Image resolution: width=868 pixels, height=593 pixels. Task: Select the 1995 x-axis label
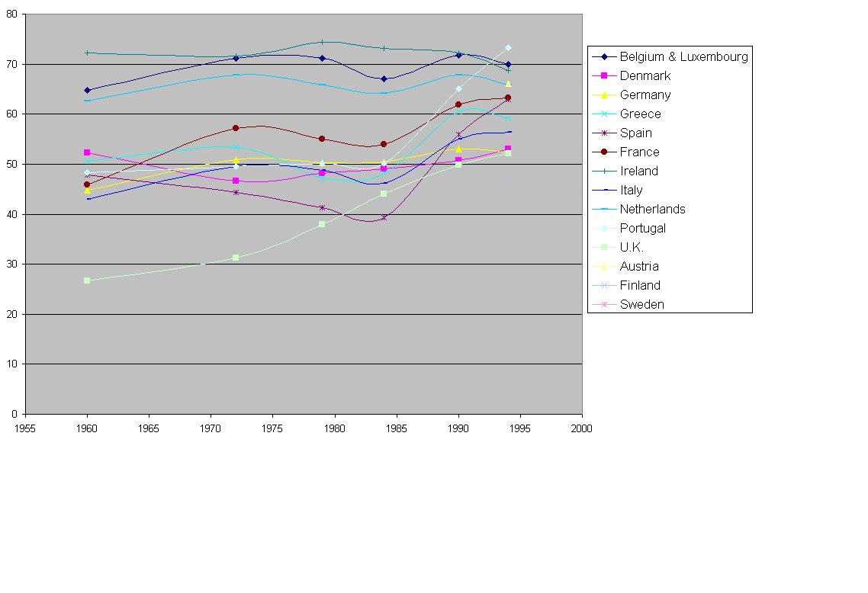(x=519, y=428)
